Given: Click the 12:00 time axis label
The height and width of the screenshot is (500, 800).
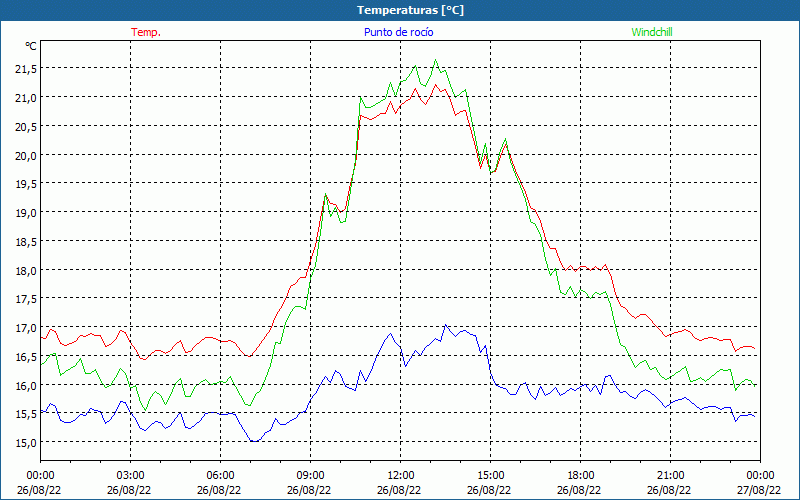Looking at the screenshot, I should point(401,476).
